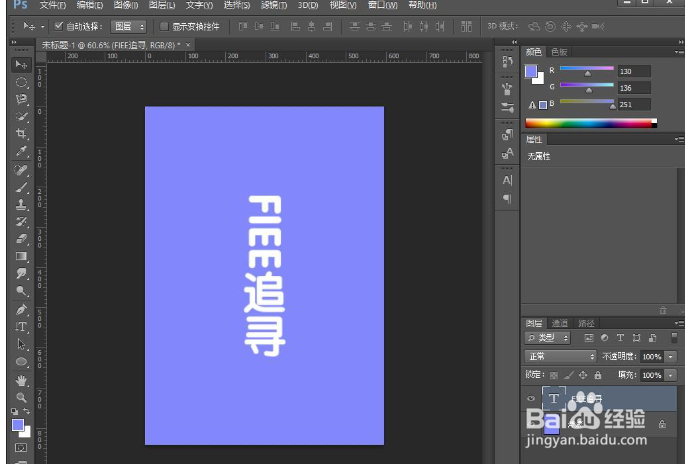685x464 pixels.
Task: Select the Ellipse shape tool
Action: (21, 362)
